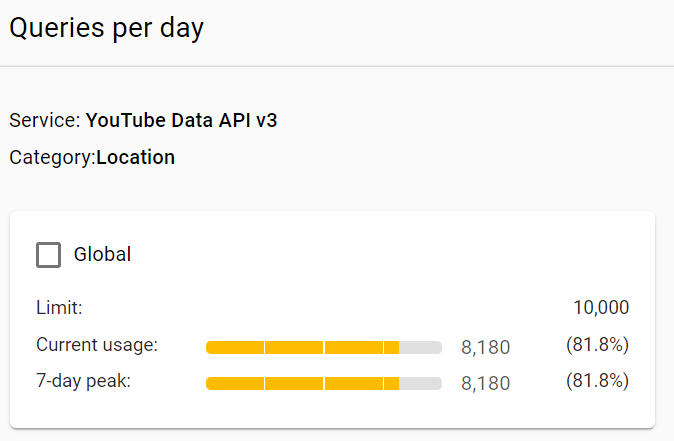Click the gray remainder of Current usage bar
This screenshot has height=441, width=674.
pos(421,347)
